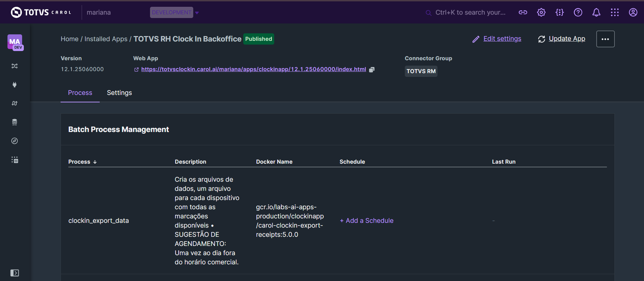This screenshot has height=281, width=644.
Task: Click the TOTVS Carol logo
Action: click(41, 12)
